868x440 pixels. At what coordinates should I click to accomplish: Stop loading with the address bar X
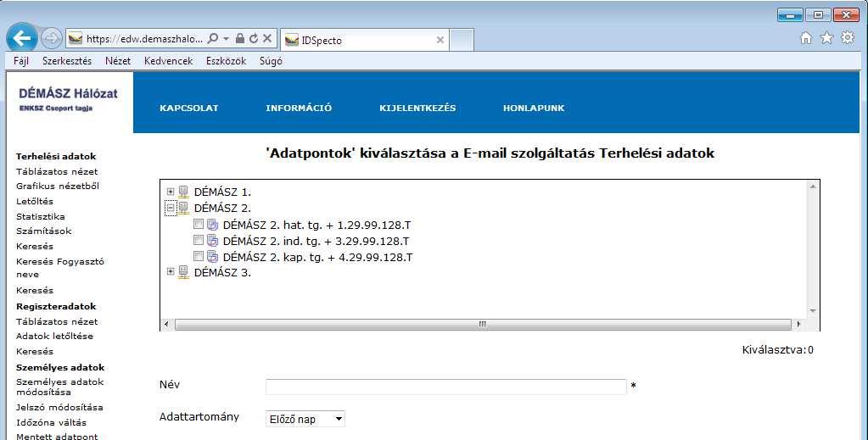(x=266, y=39)
